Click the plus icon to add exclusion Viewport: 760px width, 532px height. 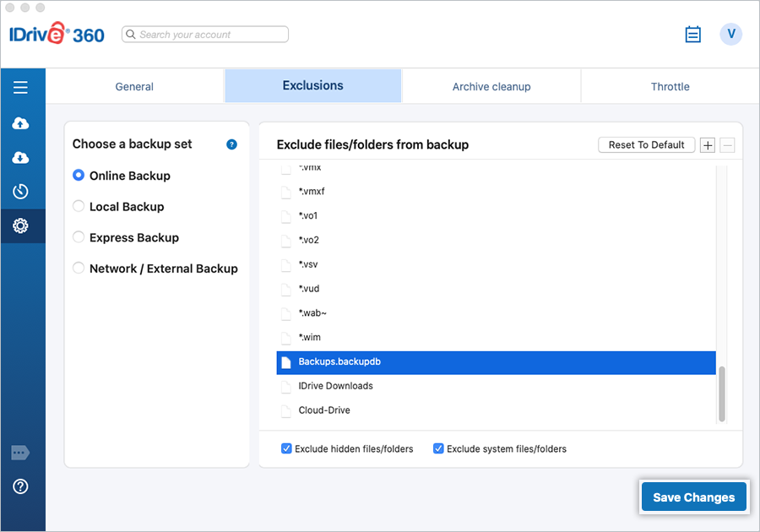(708, 145)
